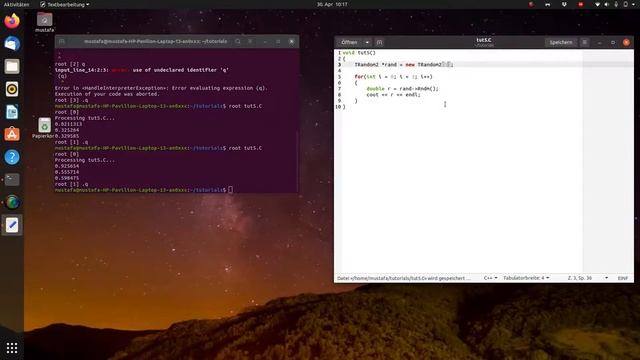Open the line and column position dropdown
Image resolution: width=640 pixels, height=360 pixels.
click(x=588, y=278)
